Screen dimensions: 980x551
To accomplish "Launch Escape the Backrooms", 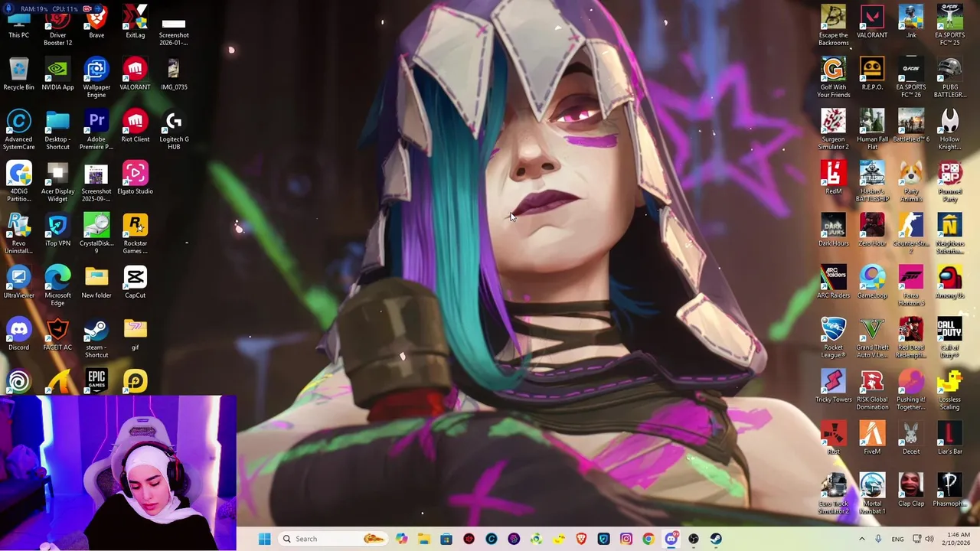I will [x=833, y=26].
